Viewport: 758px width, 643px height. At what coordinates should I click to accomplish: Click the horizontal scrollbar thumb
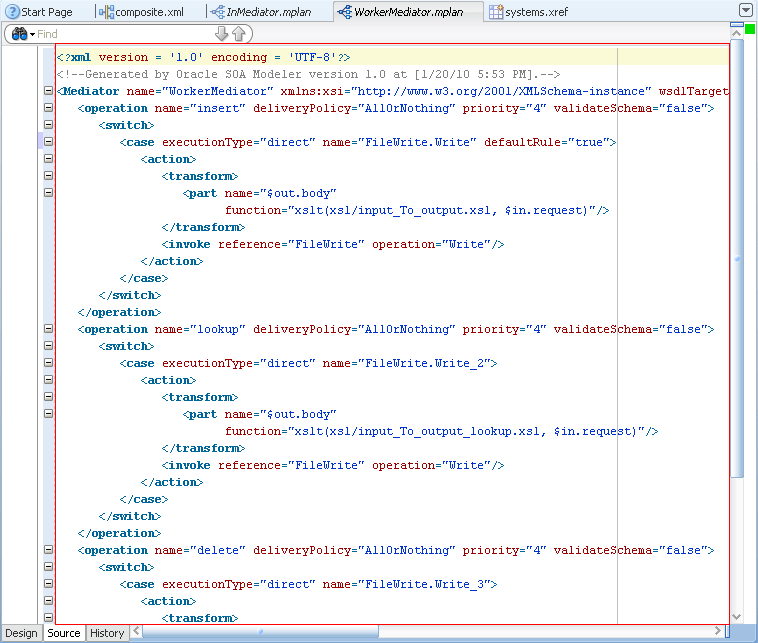tap(261, 631)
